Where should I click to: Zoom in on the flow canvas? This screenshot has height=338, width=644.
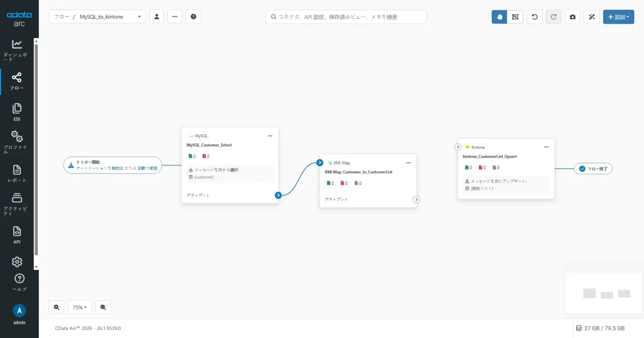pos(57,307)
